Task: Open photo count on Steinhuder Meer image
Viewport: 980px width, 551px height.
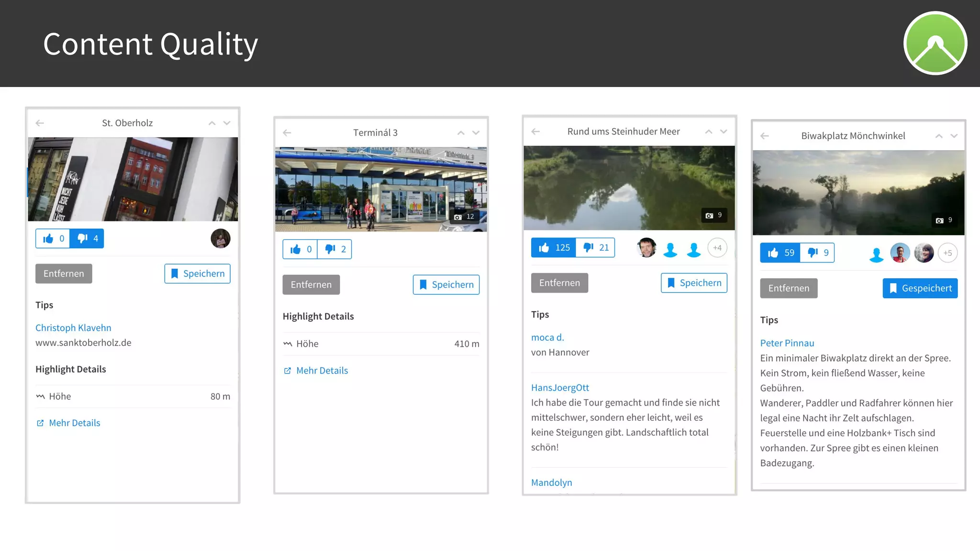Action: coord(714,215)
